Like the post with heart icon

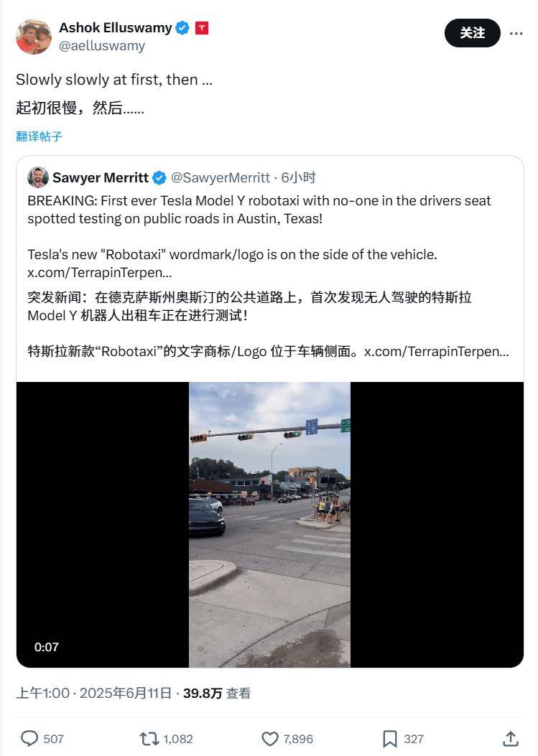click(x=270, y=739)
